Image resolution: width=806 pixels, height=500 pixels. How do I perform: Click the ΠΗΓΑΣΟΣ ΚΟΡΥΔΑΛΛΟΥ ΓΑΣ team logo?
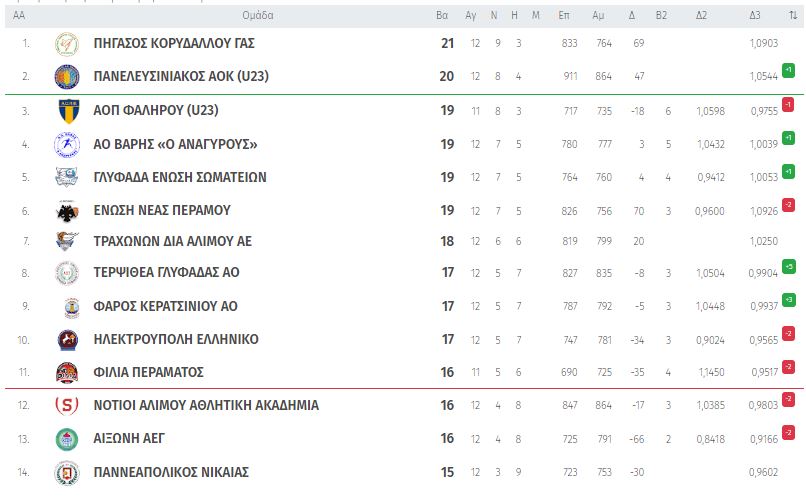pyautogui.click(x=67, y=44)
